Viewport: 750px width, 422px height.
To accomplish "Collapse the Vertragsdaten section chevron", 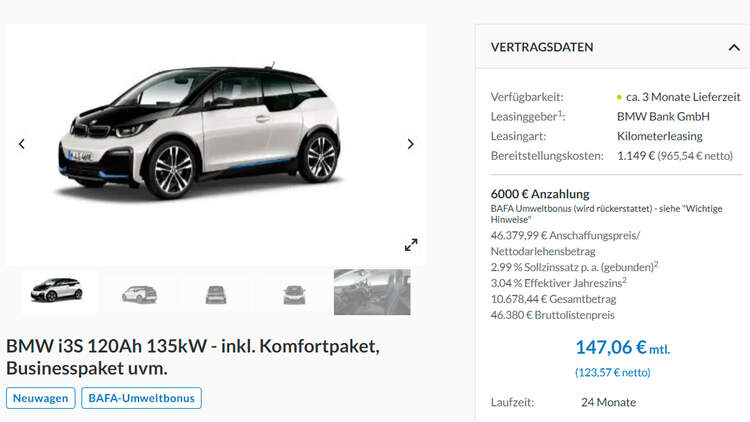I will point(734,47).
